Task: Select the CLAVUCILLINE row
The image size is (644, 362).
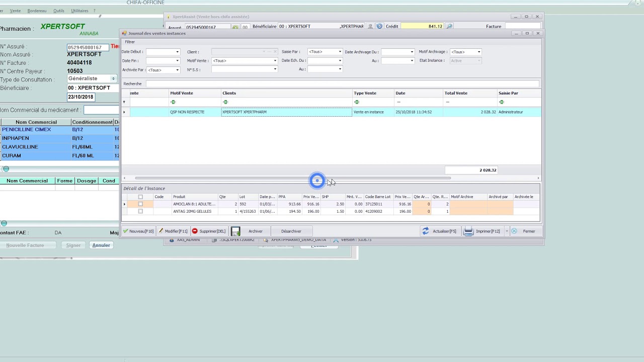Action: pyautogui.click(x=59, y=147)
